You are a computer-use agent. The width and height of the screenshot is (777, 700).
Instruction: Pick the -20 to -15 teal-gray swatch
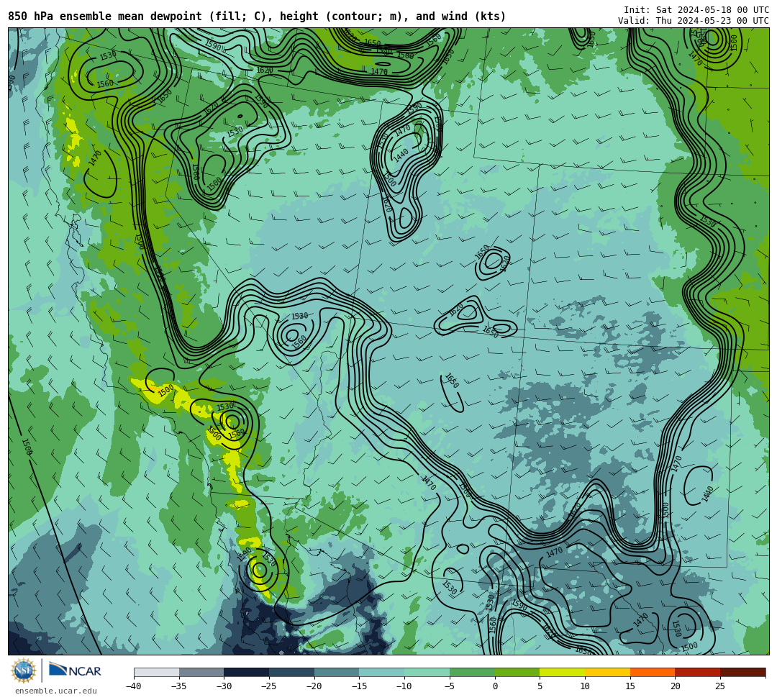tap(337, 672)
